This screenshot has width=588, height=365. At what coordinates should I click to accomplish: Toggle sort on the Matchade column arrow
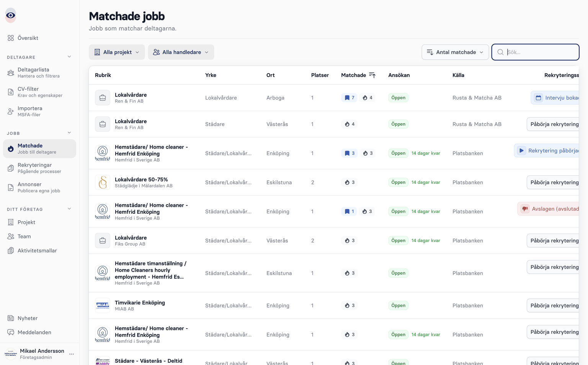coord(372,75)
